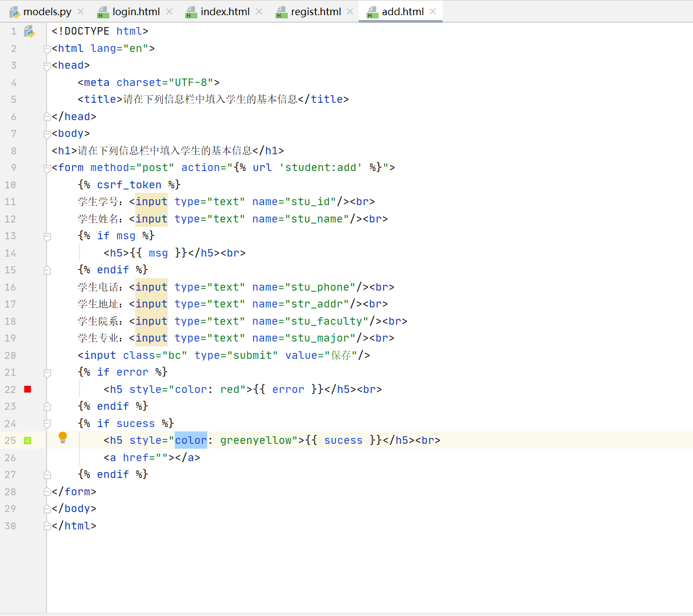Image resolution: width=693 pixels, height=616 pixels.
Task: Close the index.html tab
Action: [259, 11]
